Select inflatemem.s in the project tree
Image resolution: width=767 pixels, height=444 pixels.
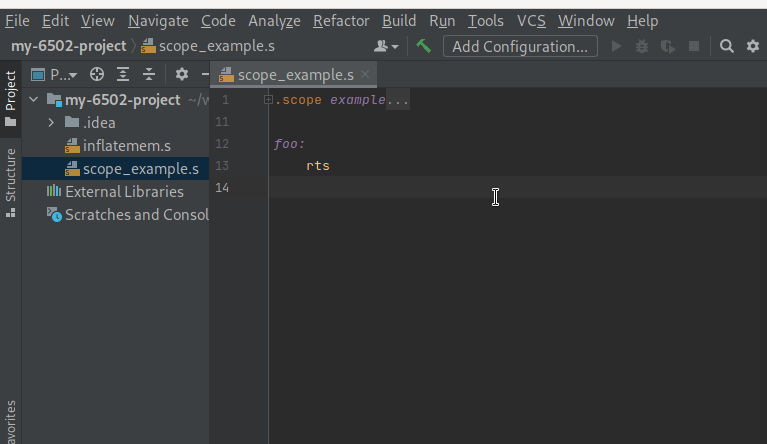pyautogui.click(x=126, y=145)
